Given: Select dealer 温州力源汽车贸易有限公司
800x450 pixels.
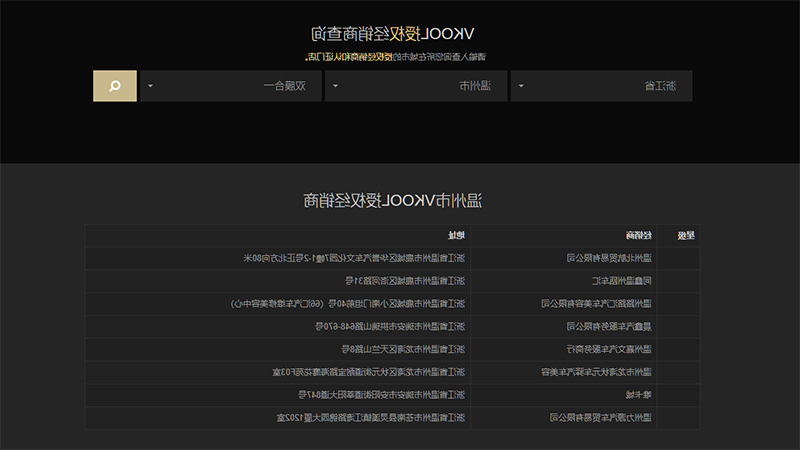Looking at the screenshot, I should tap(601, 417).
